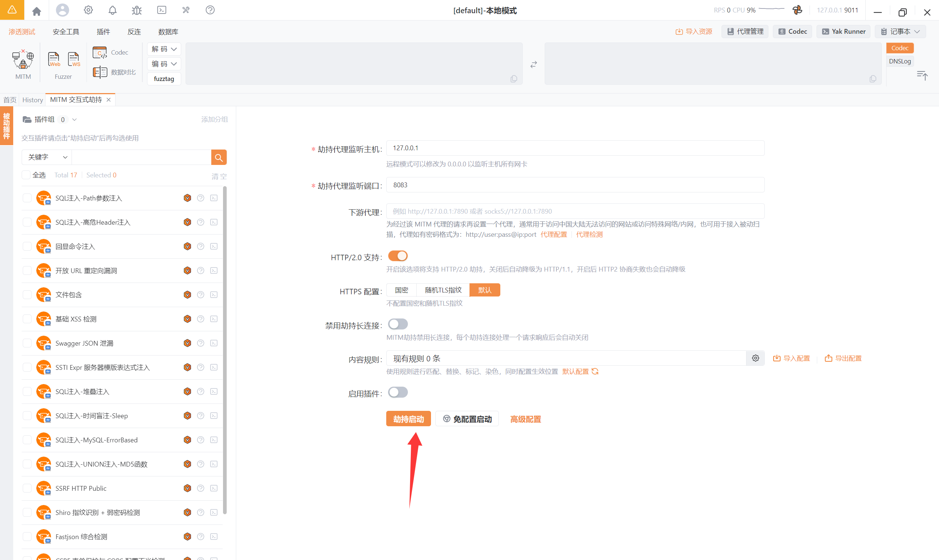Viewport: 939px width, 560px height.
Task: Open help for SQL注入-Path参数注入 plugin
Action: point(201,198)
